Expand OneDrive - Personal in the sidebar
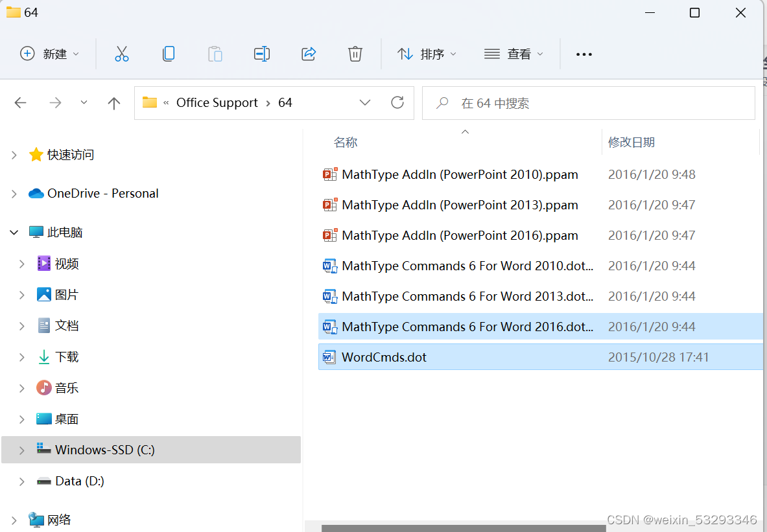This screenshot has width=767, height=532. tap(14, 193)
